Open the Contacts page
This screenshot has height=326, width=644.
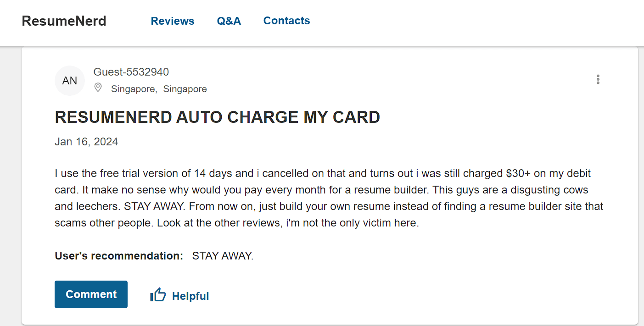[286, 21]
